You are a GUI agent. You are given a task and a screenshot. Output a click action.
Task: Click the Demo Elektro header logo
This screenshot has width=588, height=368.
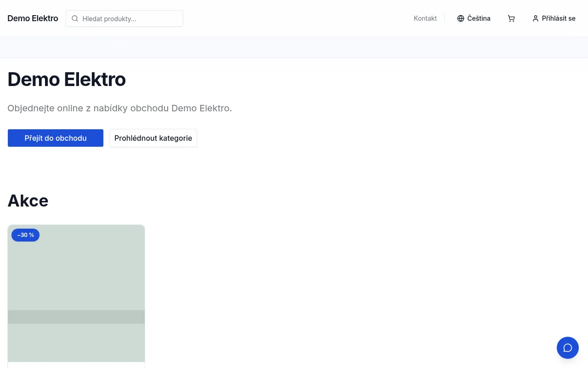coord(33,18)
